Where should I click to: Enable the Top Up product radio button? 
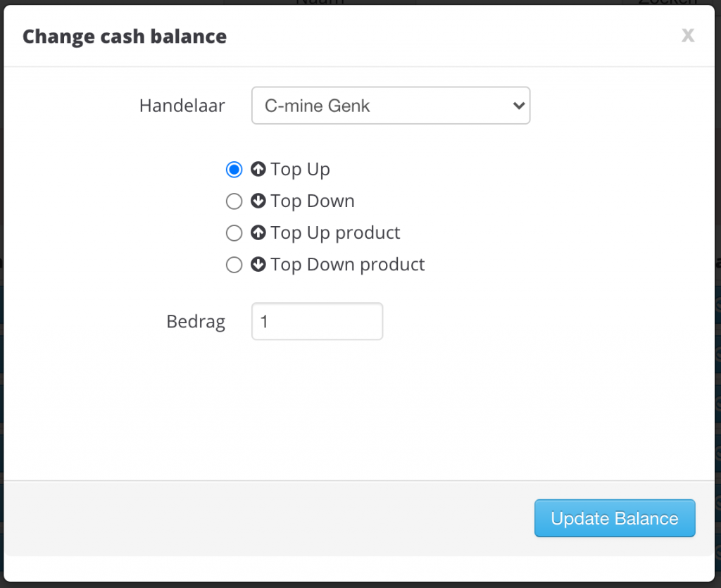(x=234, y=233)
